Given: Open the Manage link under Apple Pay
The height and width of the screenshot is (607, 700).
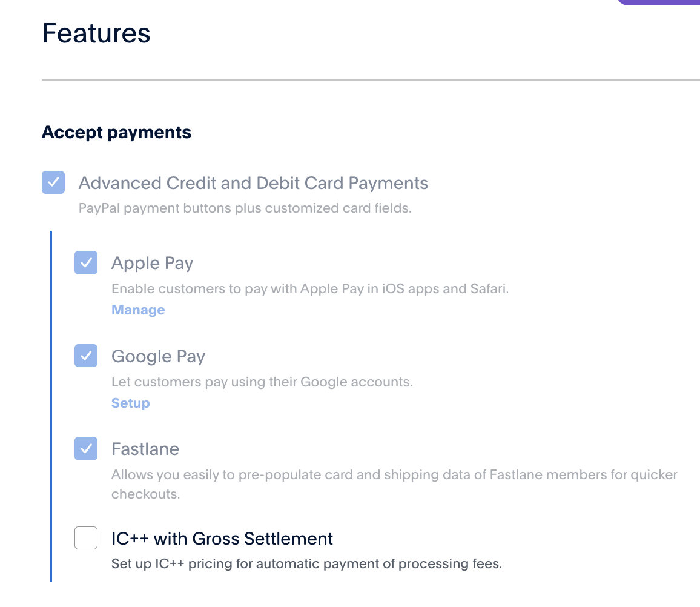Looking at the screenshot, I should [138, 310].
